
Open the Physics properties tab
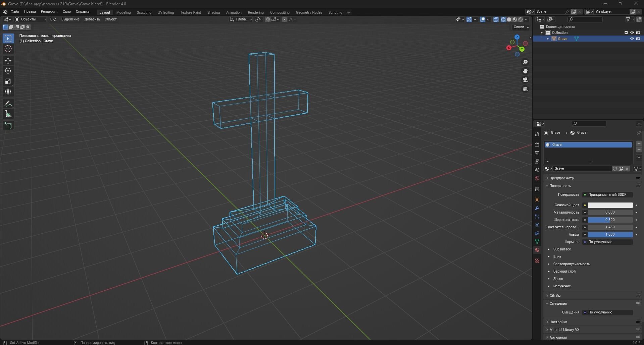[537, 225]
